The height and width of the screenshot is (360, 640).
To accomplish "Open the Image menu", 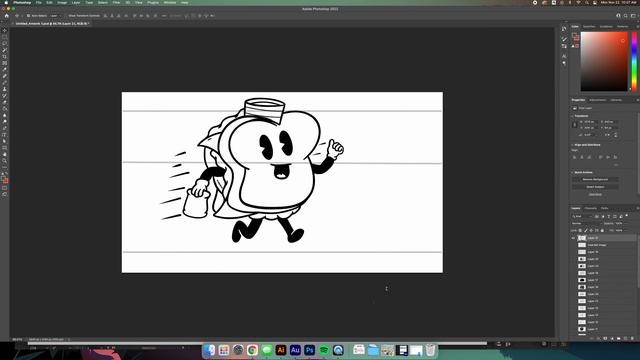I will click(x=62, y=2).
